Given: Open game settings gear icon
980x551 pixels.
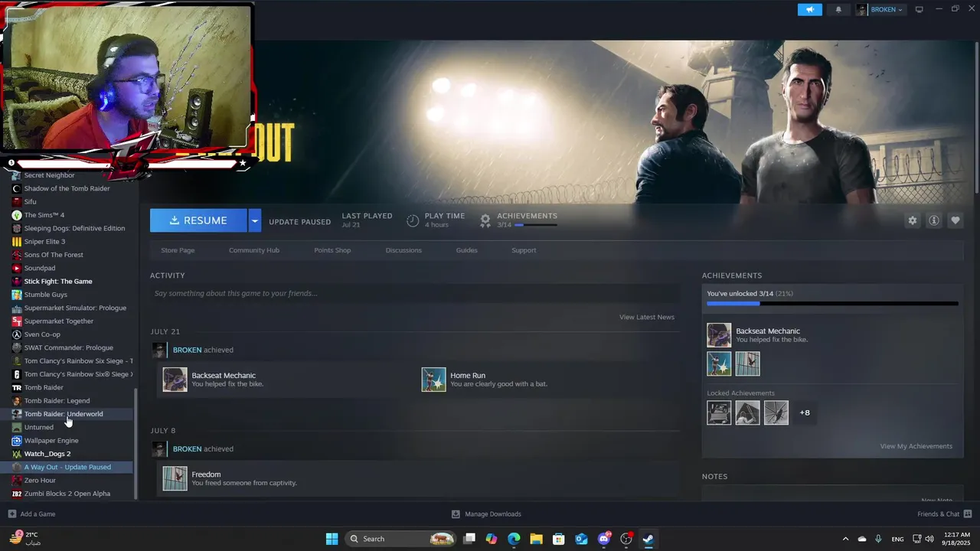Looking at the screenshot, I should [912, 220].
